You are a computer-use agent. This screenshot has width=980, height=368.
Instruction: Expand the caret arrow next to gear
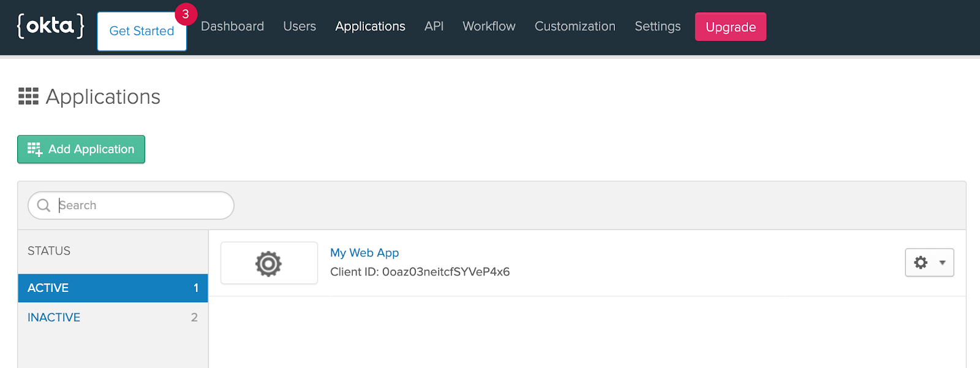click(x=942, y=263)
